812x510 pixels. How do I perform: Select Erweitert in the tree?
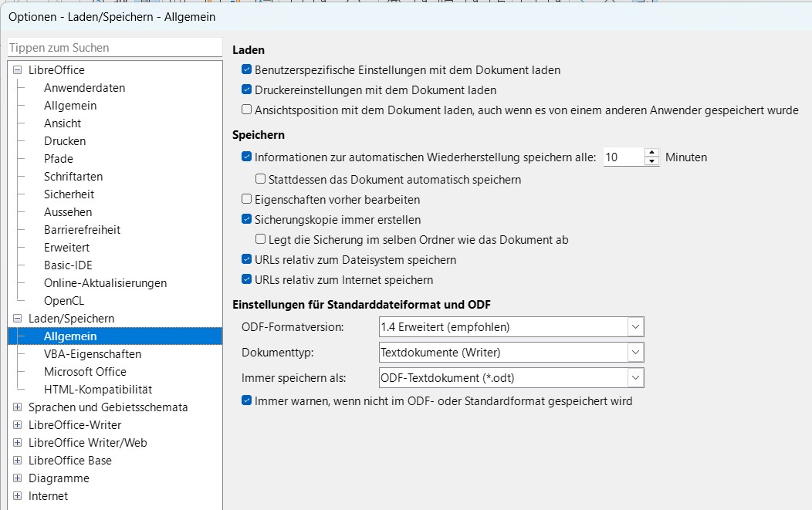(66, 248)
